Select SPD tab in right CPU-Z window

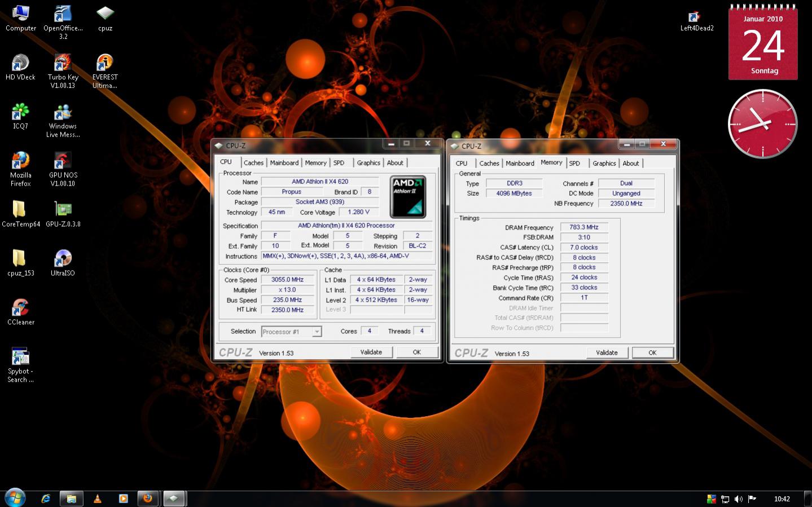tap(574, 164)
